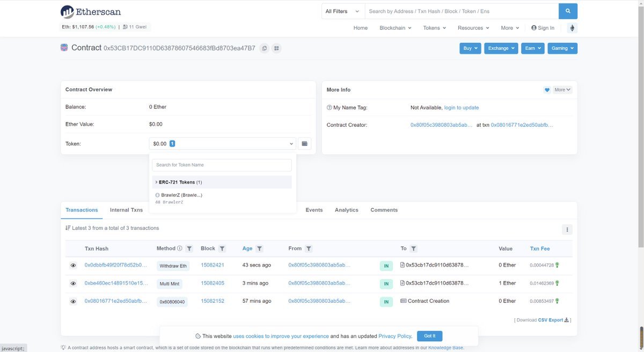Screen dimensions: 644x352
Task: Click the three-dot options icon above the table
Action: point(567,230)
